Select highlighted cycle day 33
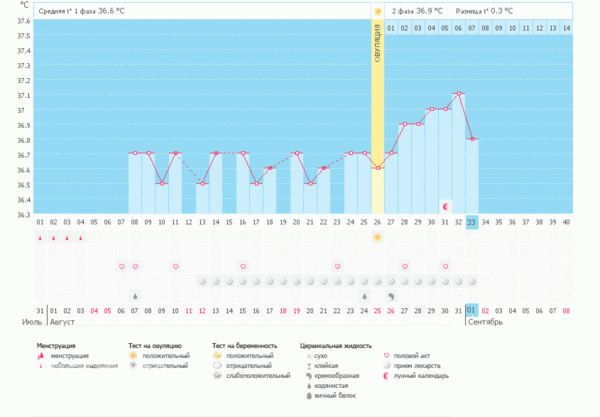Viewport: 600px width, 417px height. point(472,222)
